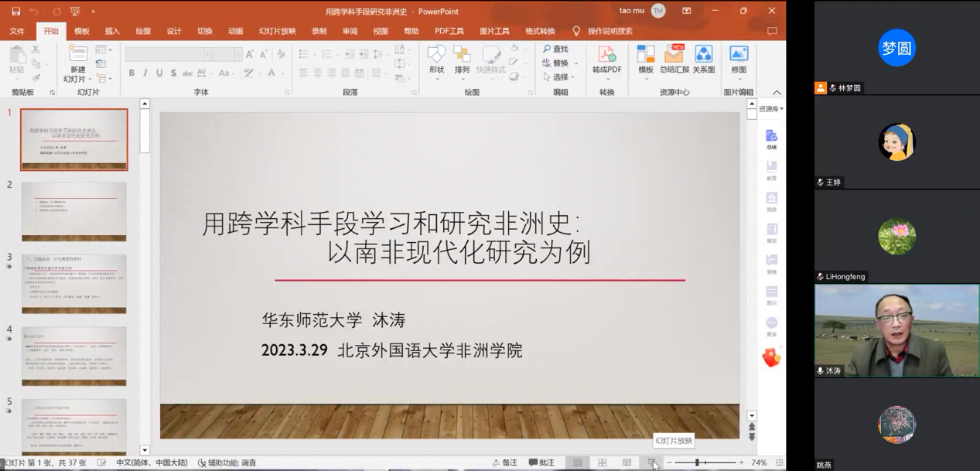The height and width of the screenshot is (471, 980).
Task: Toggle the 备注 notes pane
Action: point(504,462)
